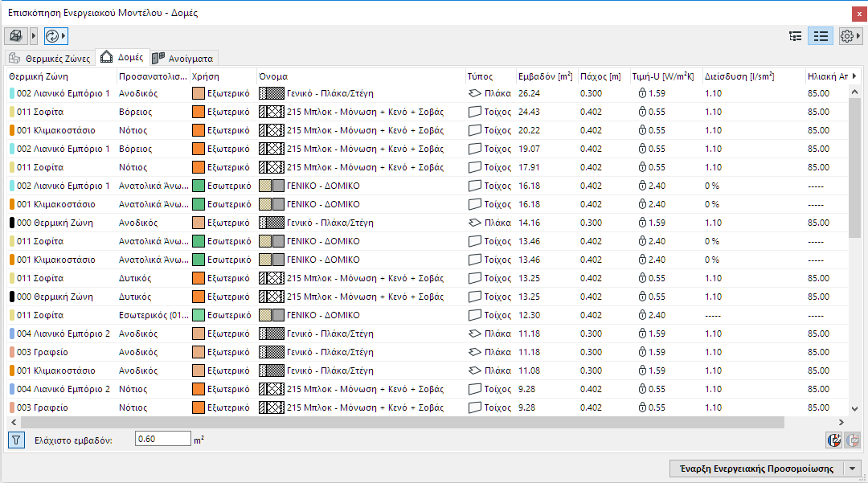This screenshot has width=868, height=483.
Task: Click Έναρξη Ενεργειακής Προσομοίωσης button
Action: click(756, 469)
